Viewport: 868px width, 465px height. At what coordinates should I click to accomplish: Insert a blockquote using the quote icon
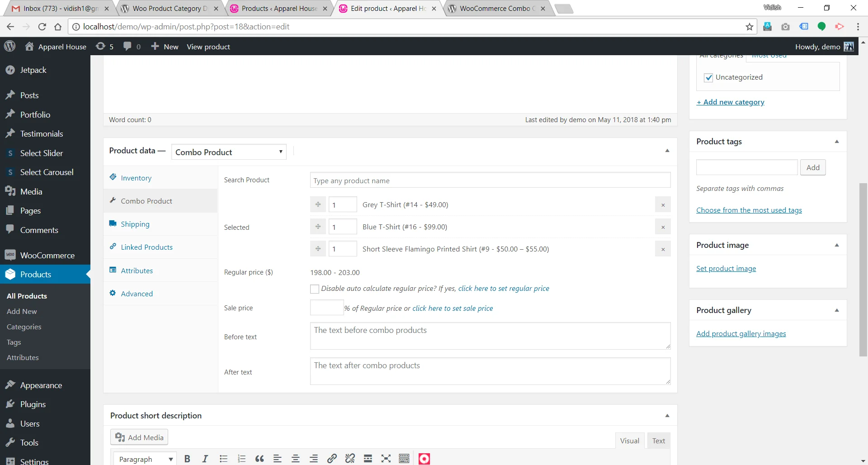pyautogui.click(x=259, y=459)
